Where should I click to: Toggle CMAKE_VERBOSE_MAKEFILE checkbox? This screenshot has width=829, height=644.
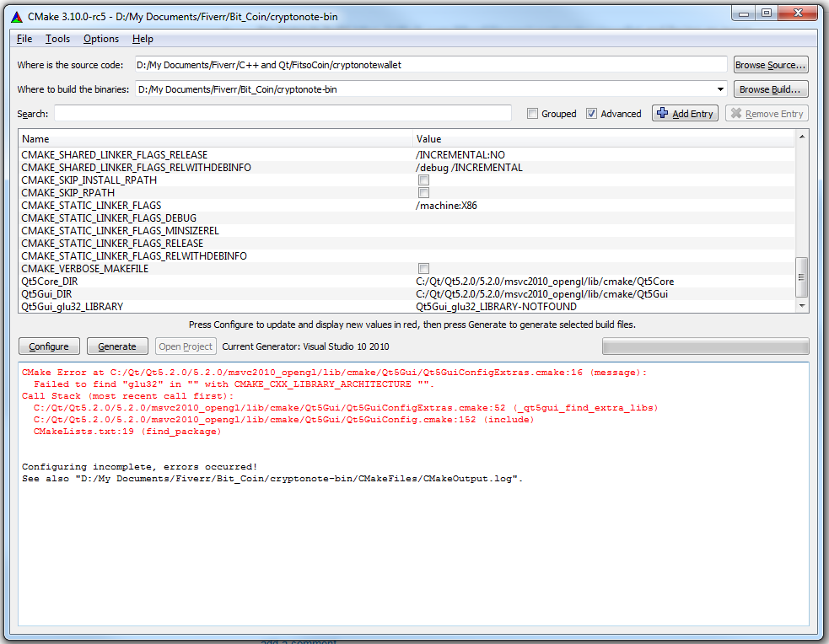click(x=423, y=269)
